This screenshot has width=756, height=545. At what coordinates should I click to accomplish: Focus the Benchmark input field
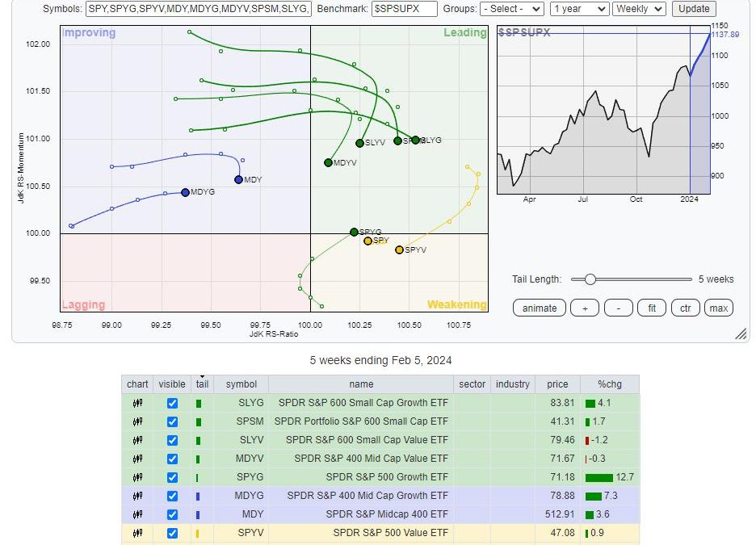pyautogui.click(x=404, y=9)
